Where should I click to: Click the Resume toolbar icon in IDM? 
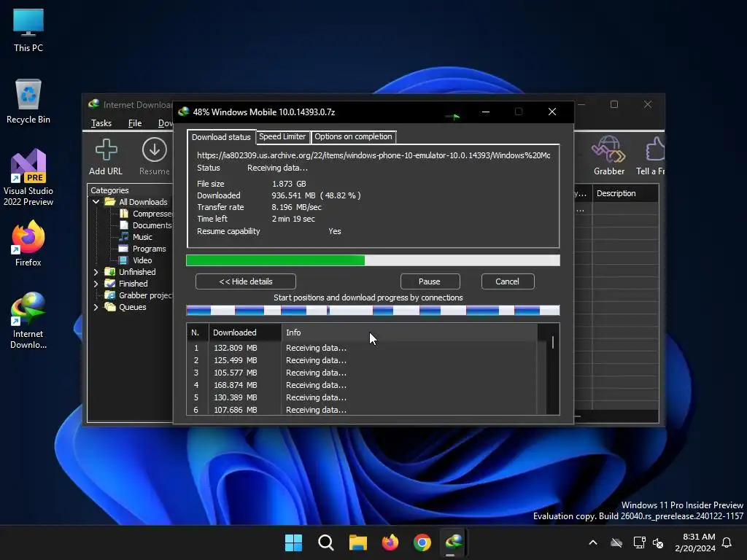point(155,150)
